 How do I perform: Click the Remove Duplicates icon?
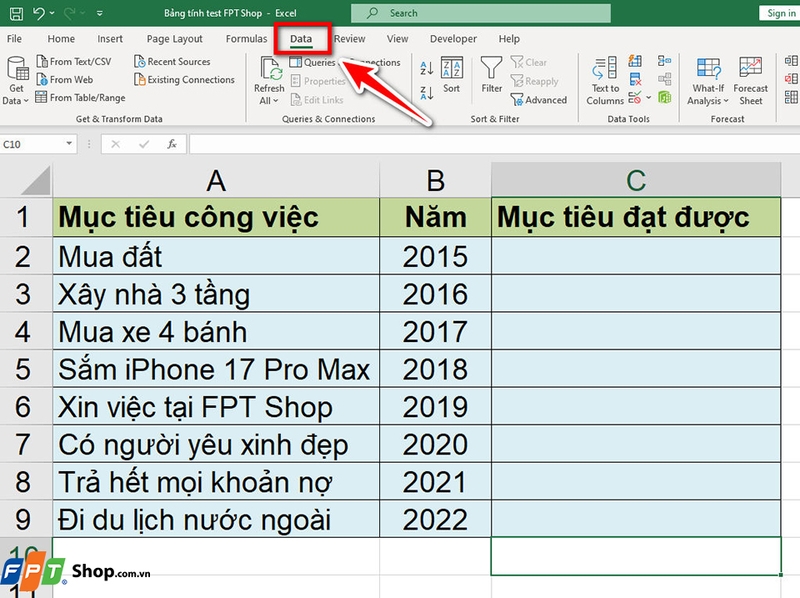(x=635, y=78)
